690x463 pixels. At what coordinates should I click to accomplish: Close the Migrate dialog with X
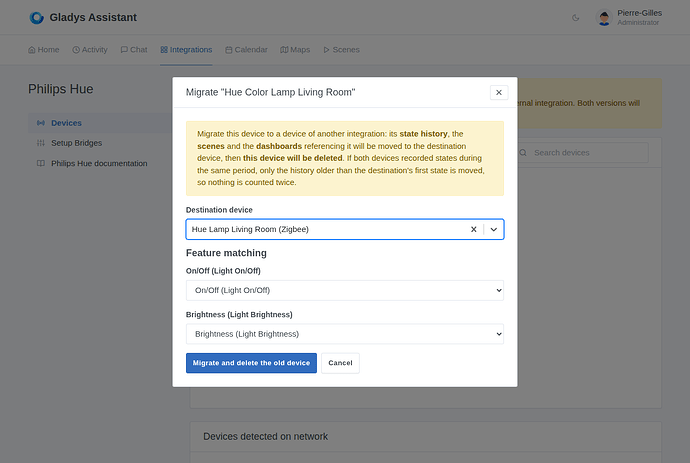(x=499, y=92)
